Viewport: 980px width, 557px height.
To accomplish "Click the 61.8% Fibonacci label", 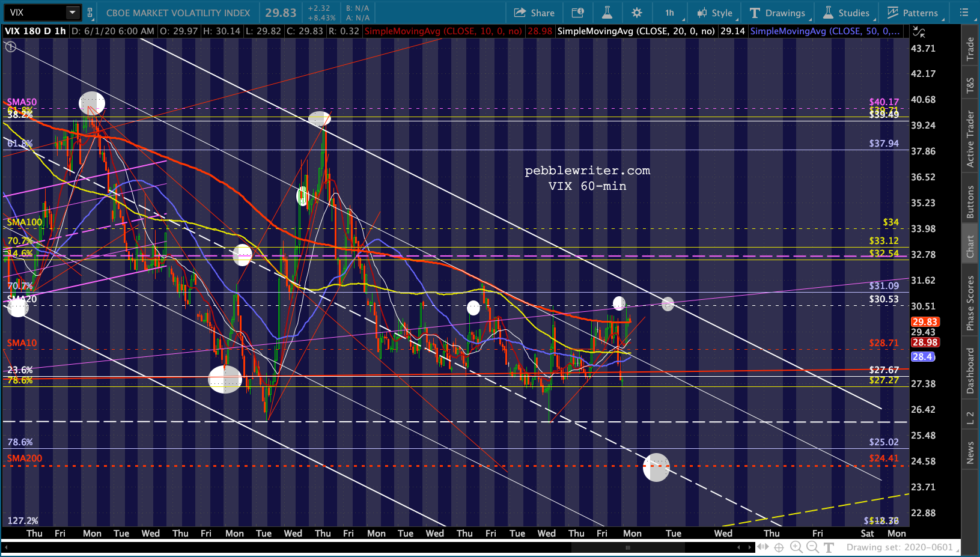I will (x=20, y=144).
